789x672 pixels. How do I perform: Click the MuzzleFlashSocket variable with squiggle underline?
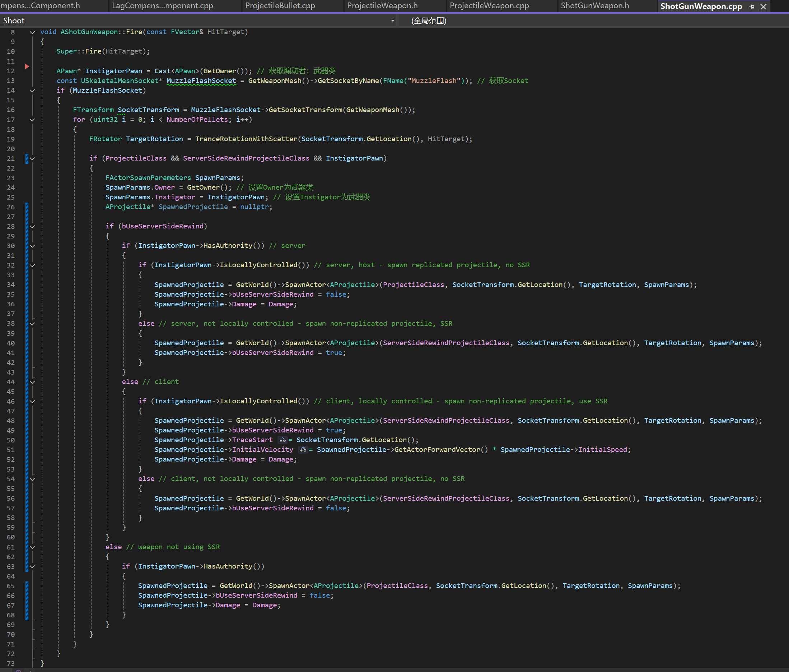click(201, 81)
